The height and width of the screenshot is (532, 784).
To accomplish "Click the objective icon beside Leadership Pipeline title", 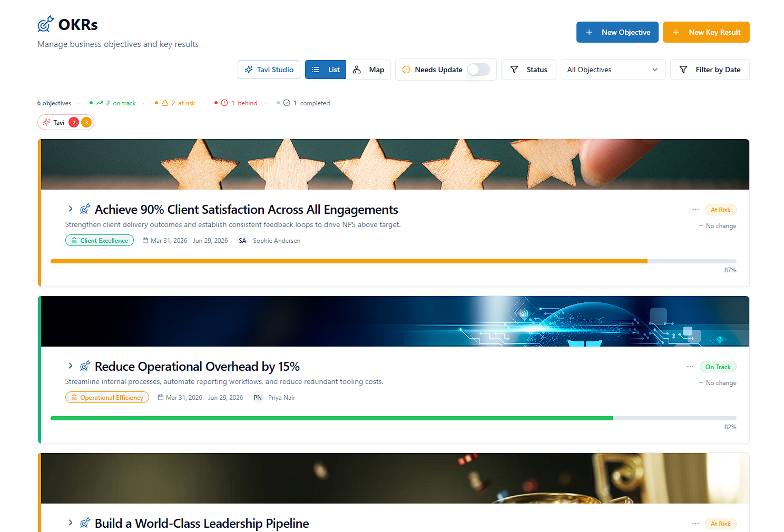I will (x=85, y=523).
